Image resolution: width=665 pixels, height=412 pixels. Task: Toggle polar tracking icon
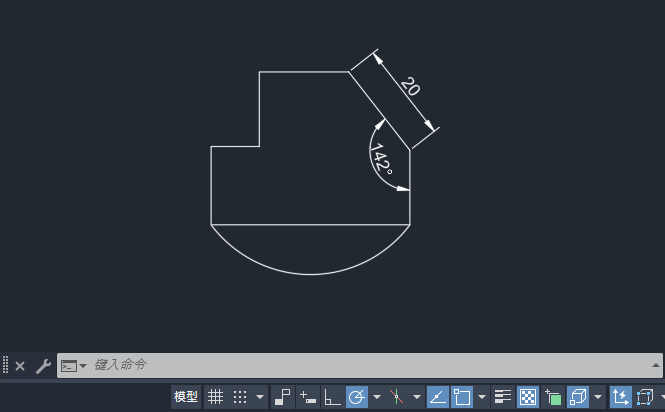[357, 397]
